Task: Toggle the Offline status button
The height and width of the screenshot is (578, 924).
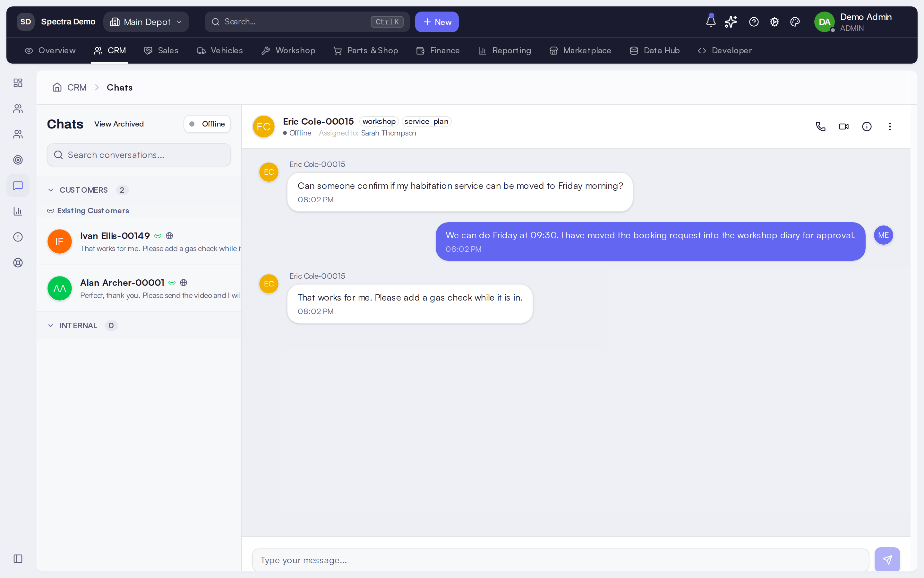Action: click(207, 124)
